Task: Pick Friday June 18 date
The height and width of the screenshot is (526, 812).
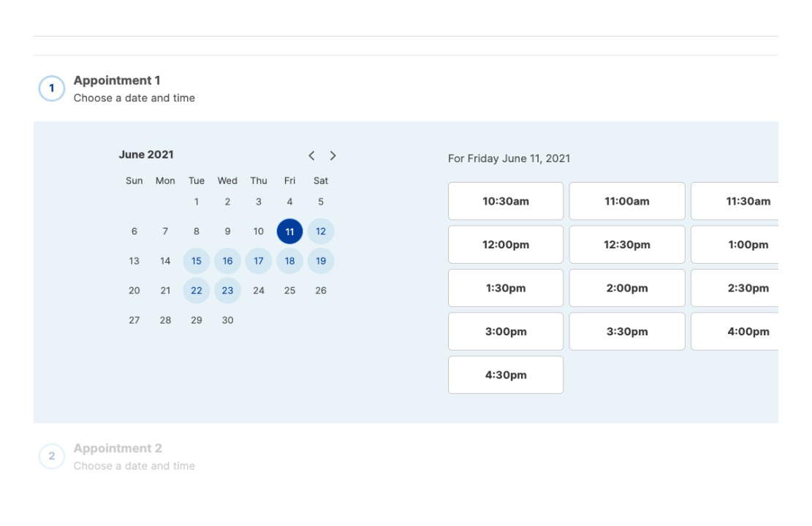Action: [x=289, y=261]
